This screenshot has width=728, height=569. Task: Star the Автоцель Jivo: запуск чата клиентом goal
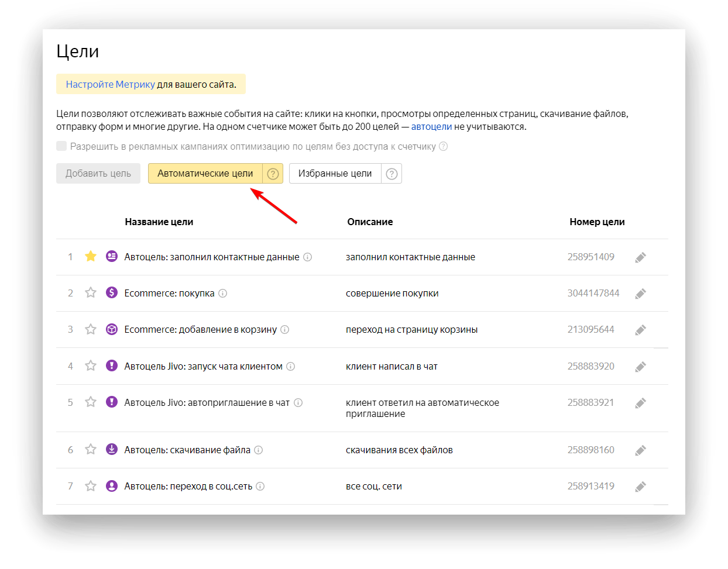tap(91, 365)
